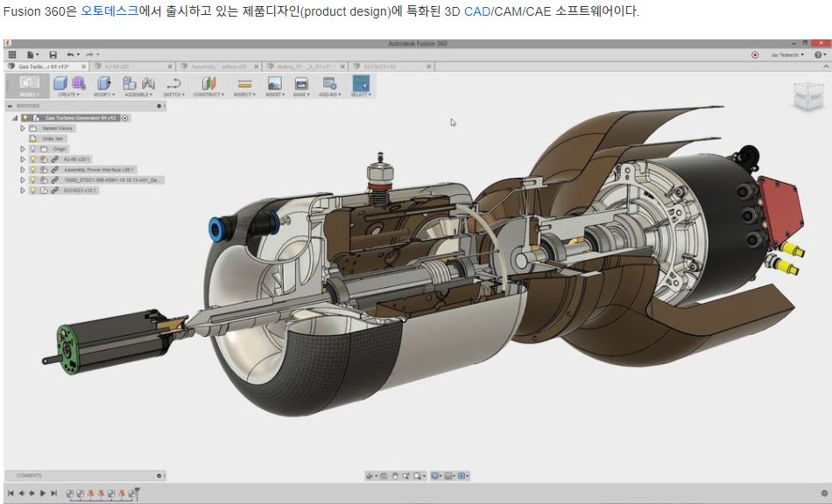Select the Assemble New Component tool
Viewport: 832px width, 504px height.
[129, 82]
